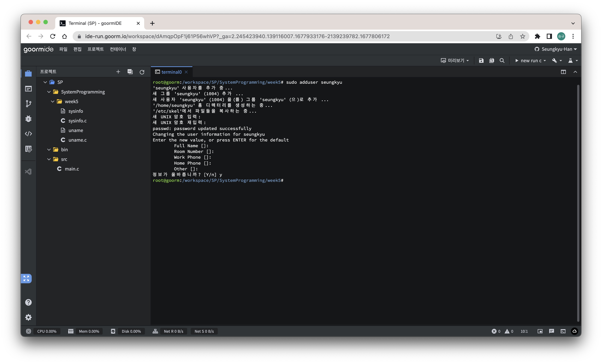The image size is (602, 364).
Task: Click the collapse all folders icon
Action: tap(130, 72)
